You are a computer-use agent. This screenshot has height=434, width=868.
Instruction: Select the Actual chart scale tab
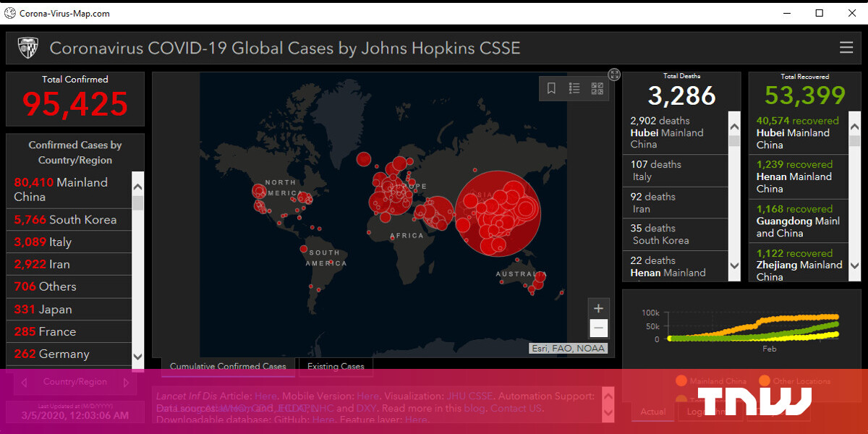point(653,412)
